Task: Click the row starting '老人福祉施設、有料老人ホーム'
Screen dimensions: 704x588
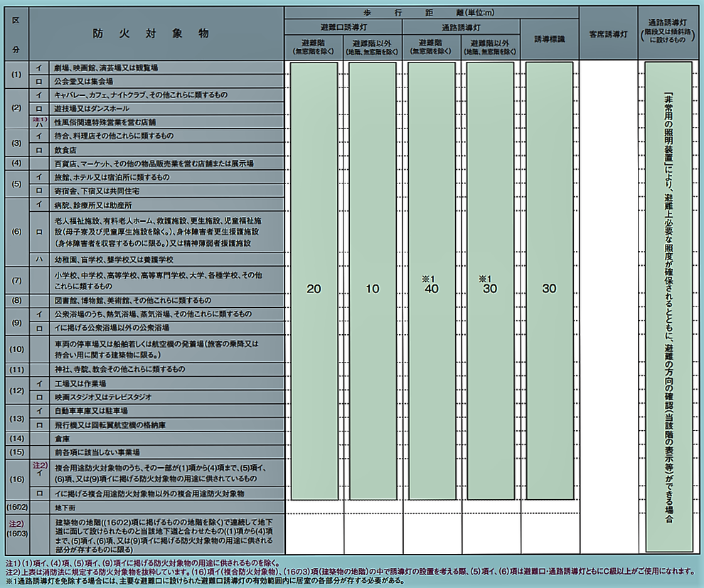Action: click(166, 232)
